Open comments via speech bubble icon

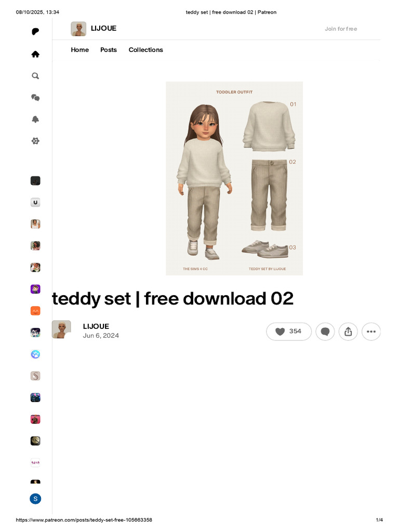(x=325, y=331)
